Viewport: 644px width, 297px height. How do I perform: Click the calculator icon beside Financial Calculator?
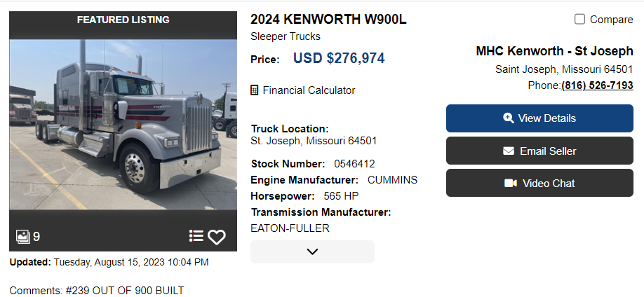[255, 90]
